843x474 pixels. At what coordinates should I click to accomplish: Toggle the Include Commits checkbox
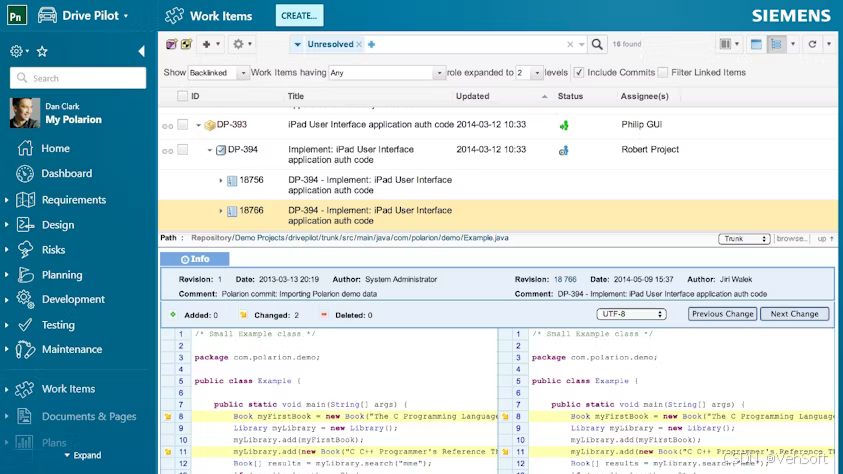point(578,72)
